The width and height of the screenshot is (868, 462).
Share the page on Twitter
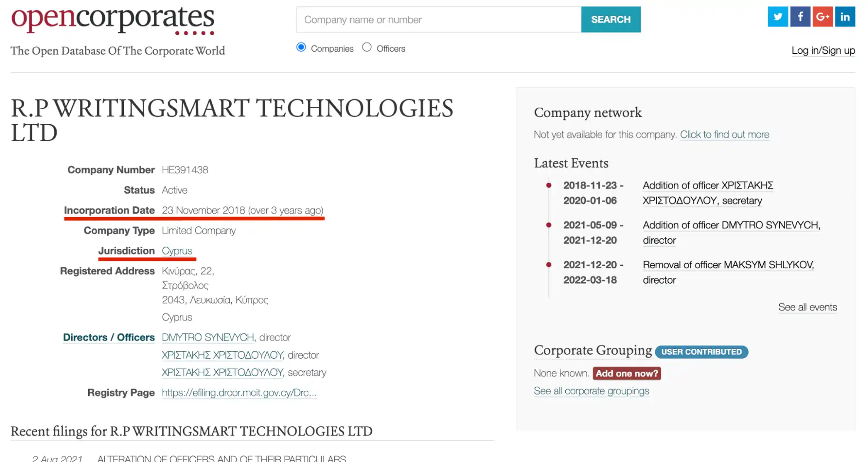pyautogui.click(x=778, y=16)
